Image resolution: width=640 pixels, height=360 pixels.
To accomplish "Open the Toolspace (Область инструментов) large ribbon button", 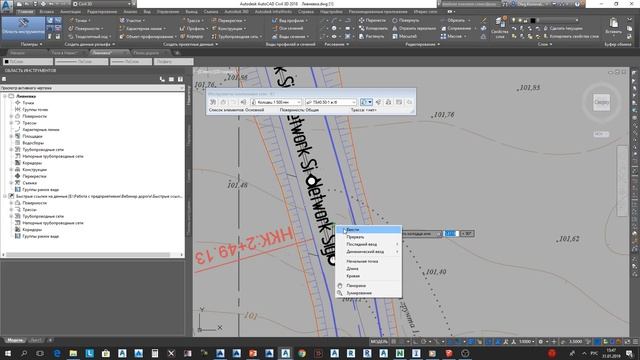I will pos(23,28).
